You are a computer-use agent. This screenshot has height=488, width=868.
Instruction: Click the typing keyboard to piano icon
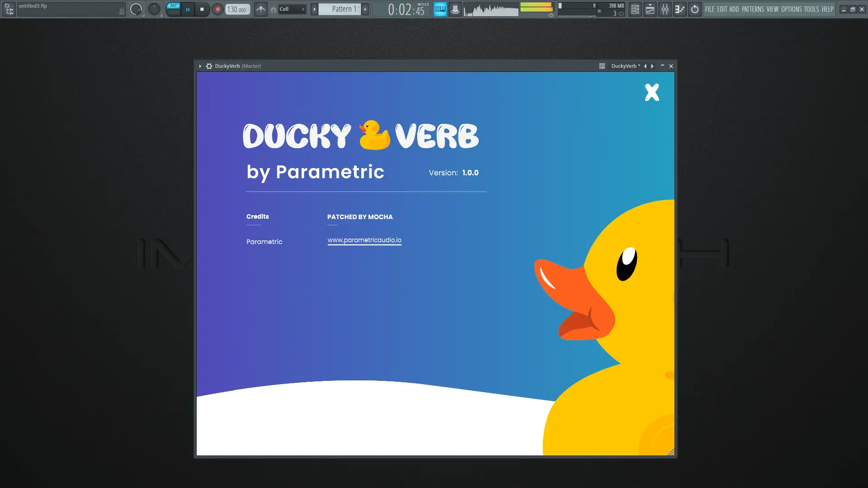tap(440, 9)
